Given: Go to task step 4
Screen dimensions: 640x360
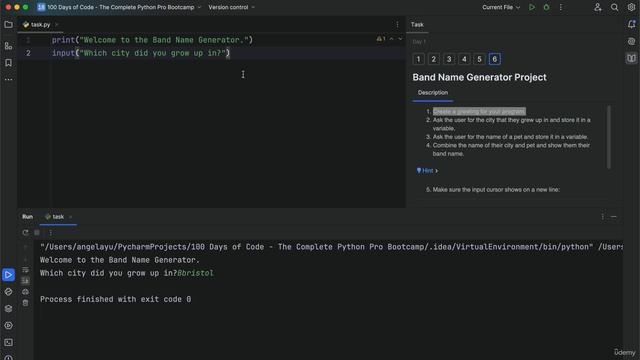Looking at the screenshot, I should [x=464, y=59].
